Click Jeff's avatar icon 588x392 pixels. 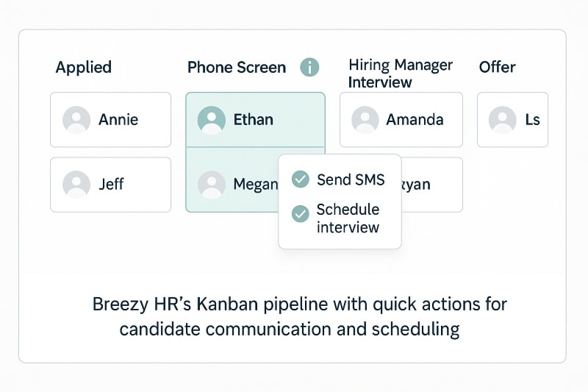[x=76, y=184]
